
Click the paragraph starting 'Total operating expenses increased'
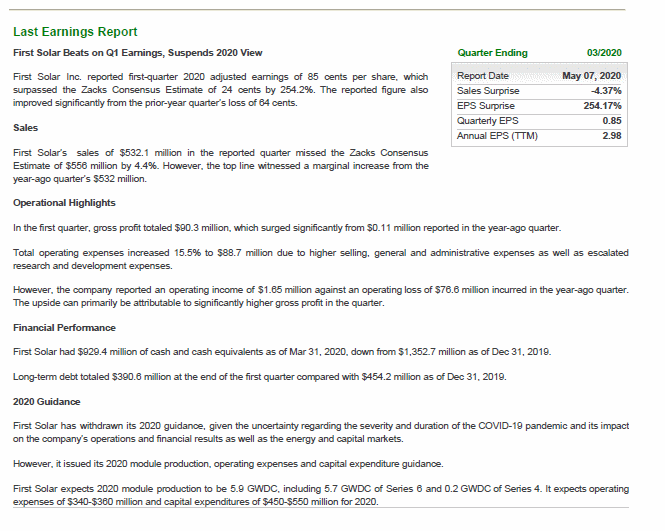321,259
